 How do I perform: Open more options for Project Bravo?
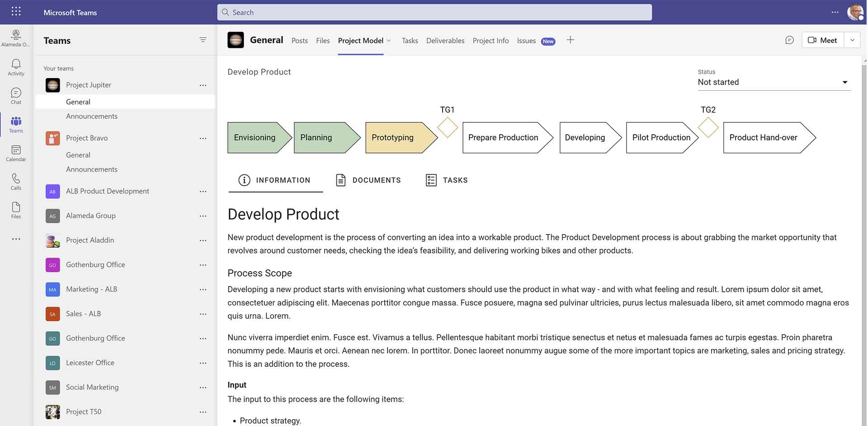click(x=203, y=138)
